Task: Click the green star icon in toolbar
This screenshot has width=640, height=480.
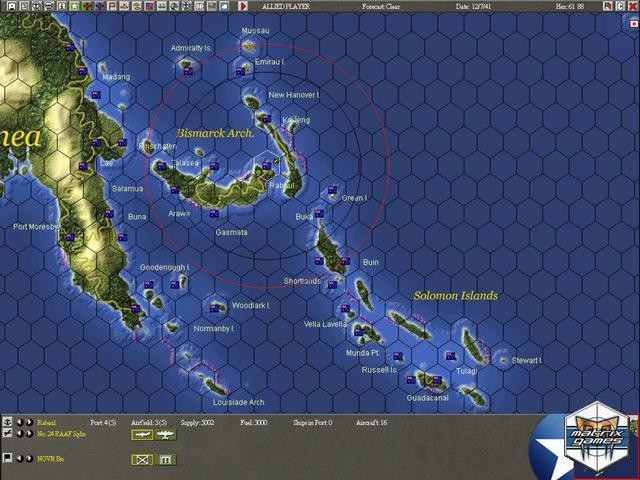Action: 74,6
